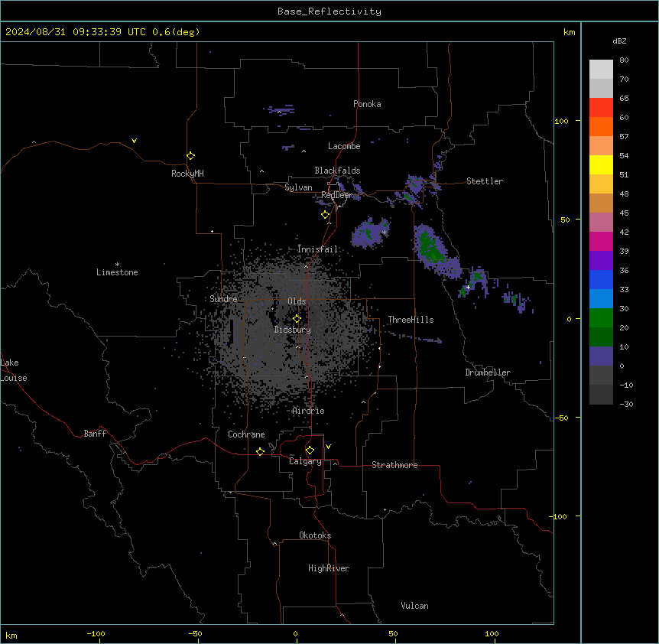Screen dimensions: 659x644
Task: Click the dBZ legend heading
Action: [619, 41]
